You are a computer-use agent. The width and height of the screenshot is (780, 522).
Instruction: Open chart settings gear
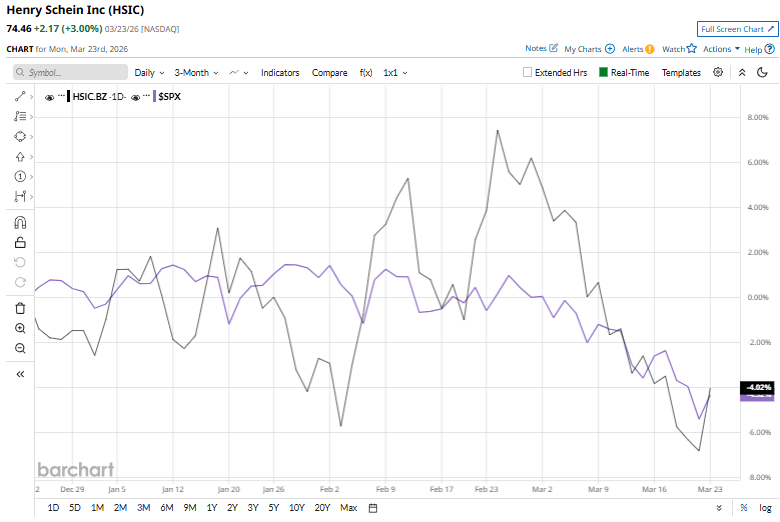718,72
